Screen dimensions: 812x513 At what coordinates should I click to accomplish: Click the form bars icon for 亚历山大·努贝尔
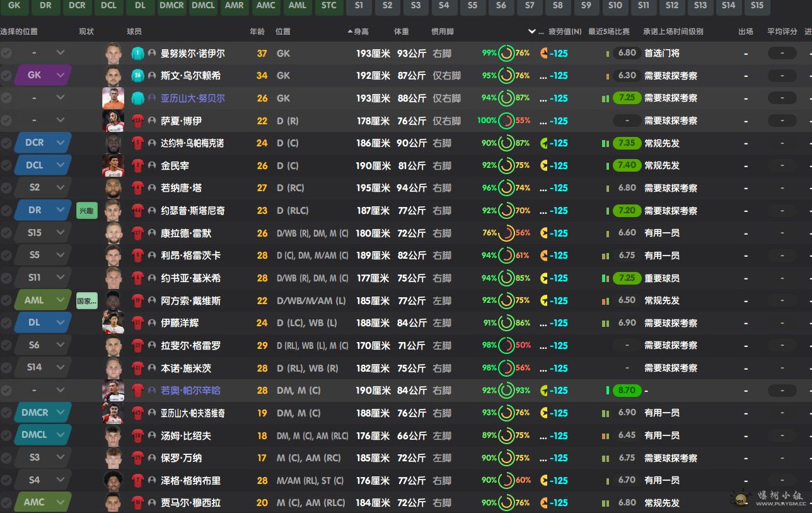click(x=605, y=98)
